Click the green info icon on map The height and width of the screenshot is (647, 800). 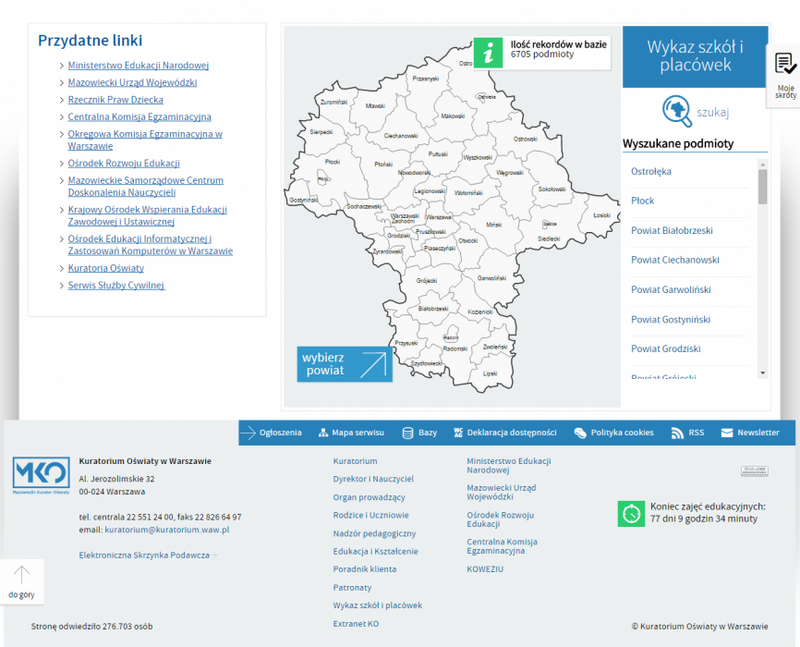point(488,53)
